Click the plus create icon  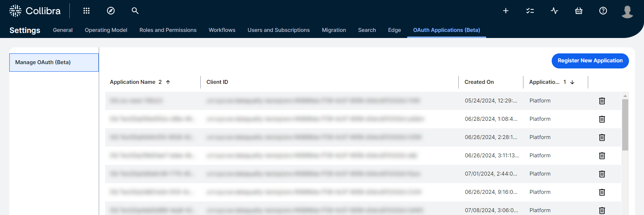(x=506, y=11)
